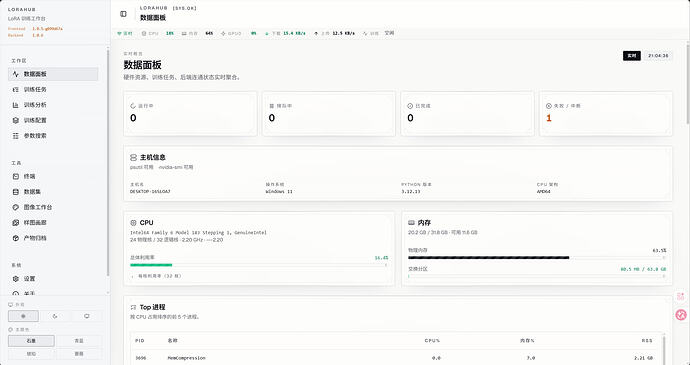Toggle the sidebar collapse icon in header
Image resolution: width=690 pixels, height=365 pixels.
click(123, 14)
